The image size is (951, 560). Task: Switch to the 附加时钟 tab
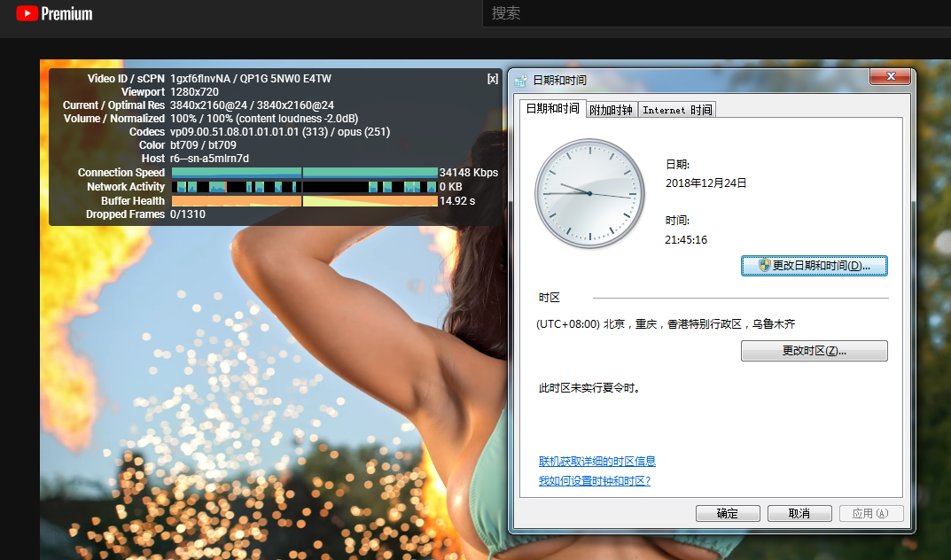(x=611, y=110)
